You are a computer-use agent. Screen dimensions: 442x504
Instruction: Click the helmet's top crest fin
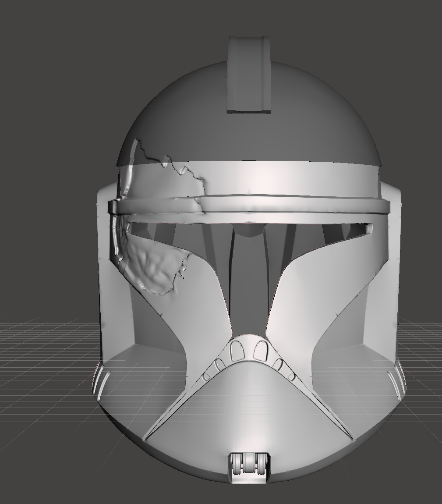(249, 75)
